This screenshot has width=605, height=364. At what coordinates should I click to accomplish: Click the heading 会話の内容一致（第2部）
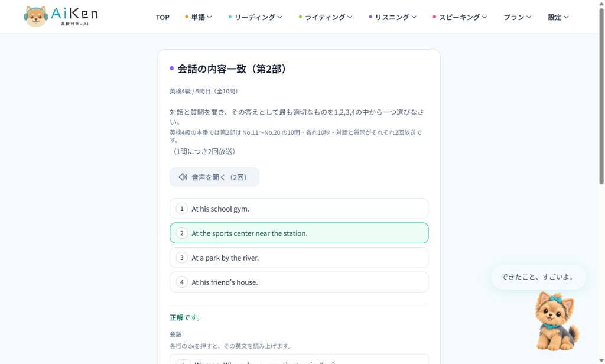pyautogui.click(x=232, y=69)
